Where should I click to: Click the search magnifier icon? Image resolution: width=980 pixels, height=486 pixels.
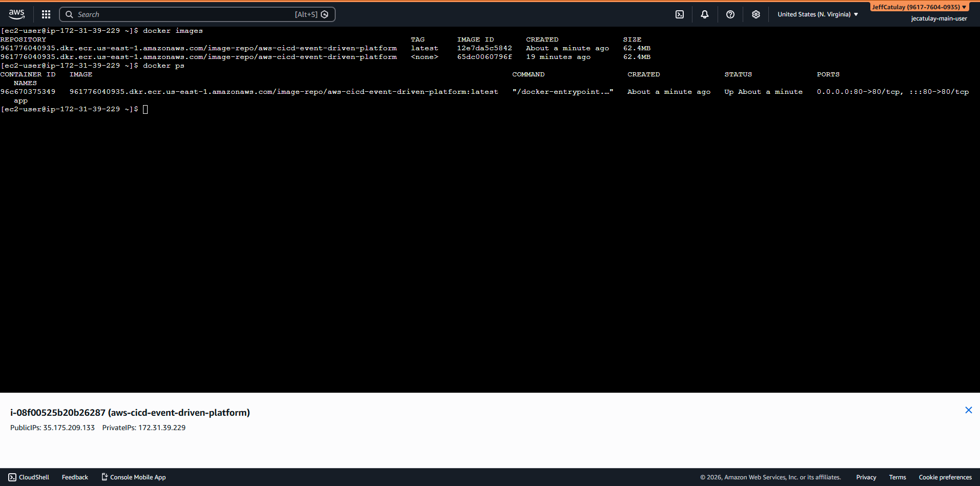[69, 14]
